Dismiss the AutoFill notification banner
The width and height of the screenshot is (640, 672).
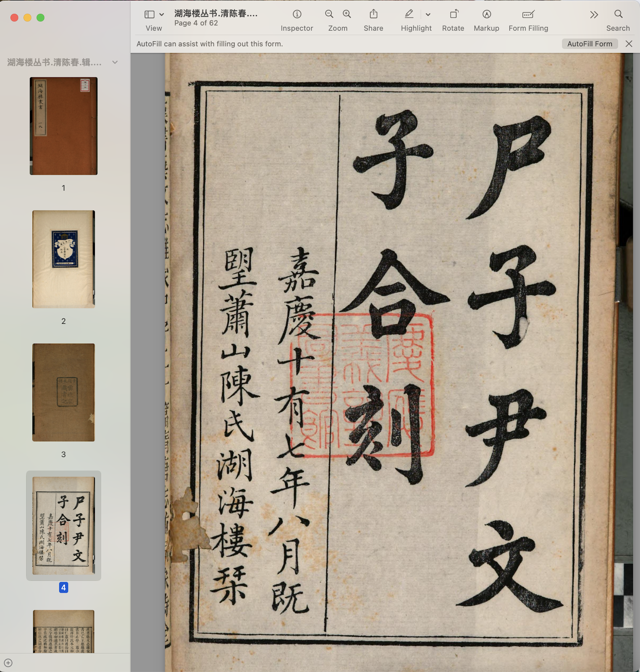(x=629, y=44)
